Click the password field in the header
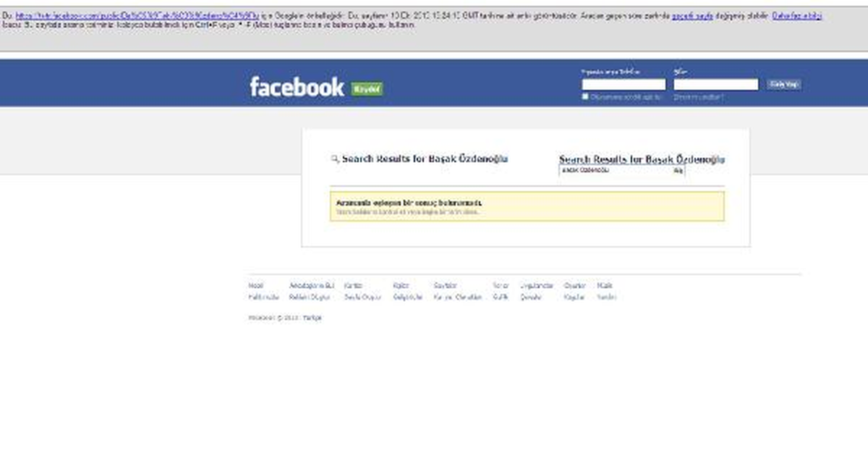 (715, 85)
